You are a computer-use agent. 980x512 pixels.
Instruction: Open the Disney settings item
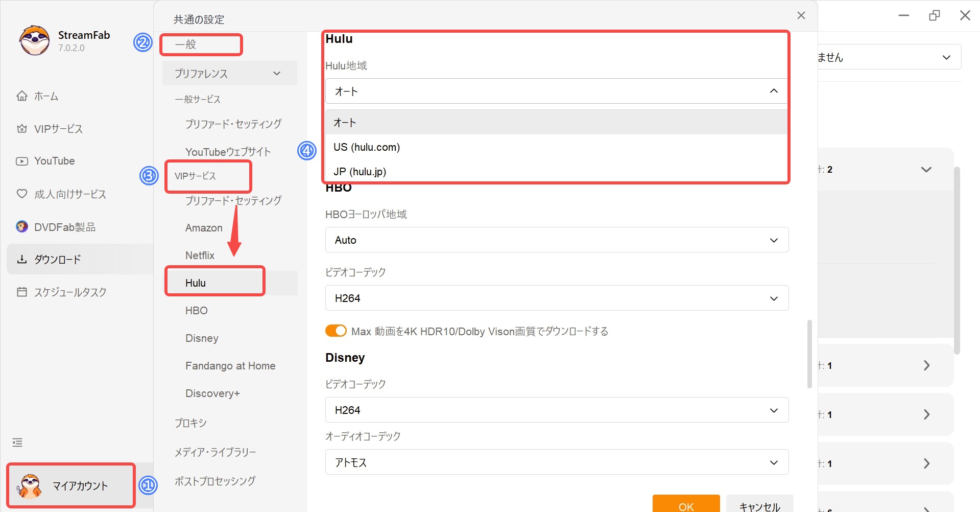coord(202,338)
